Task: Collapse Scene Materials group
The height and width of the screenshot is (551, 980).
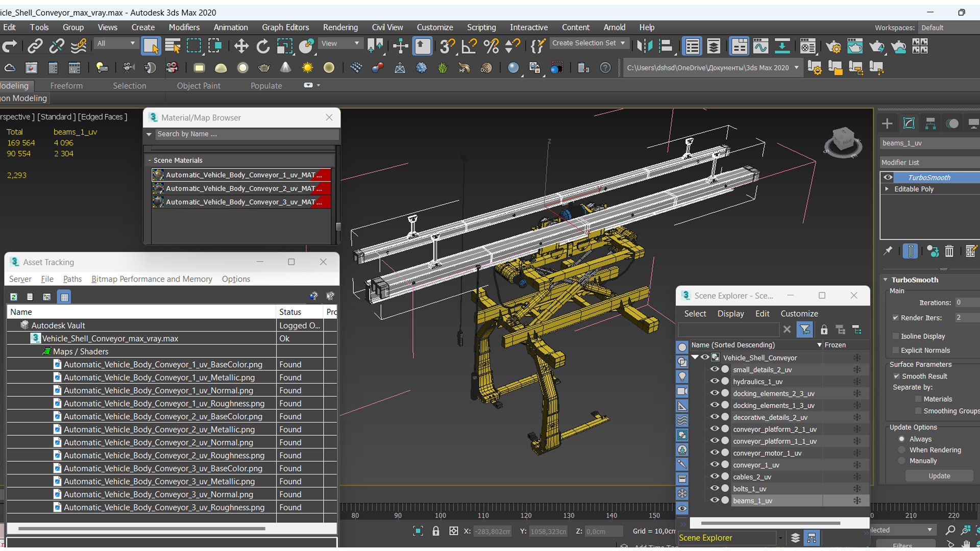Action: (x=150, y=161)
